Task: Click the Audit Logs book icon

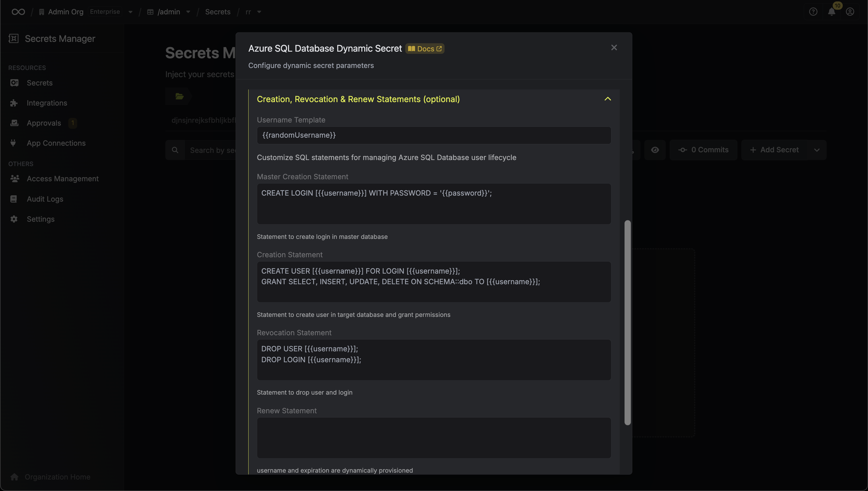Action: point(13,199)
